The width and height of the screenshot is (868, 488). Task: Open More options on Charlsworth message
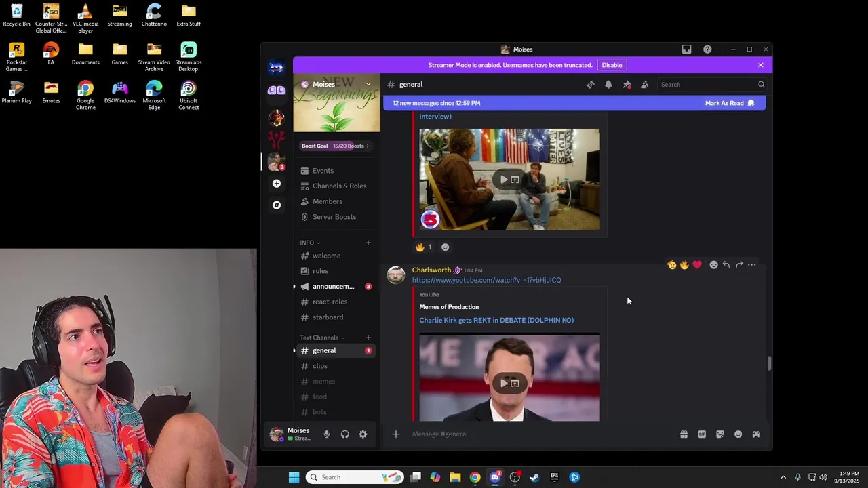(752, 265)
